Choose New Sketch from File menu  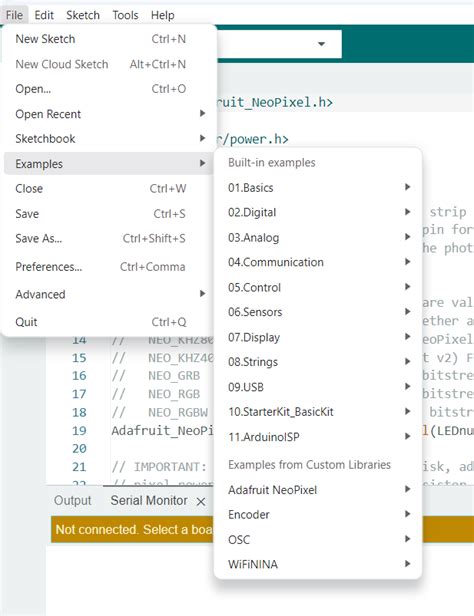[x=109, y=39]
